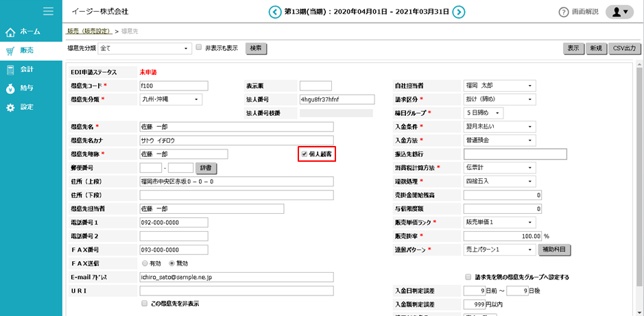Open 給与 section in the sidebar

pos(27,88)
